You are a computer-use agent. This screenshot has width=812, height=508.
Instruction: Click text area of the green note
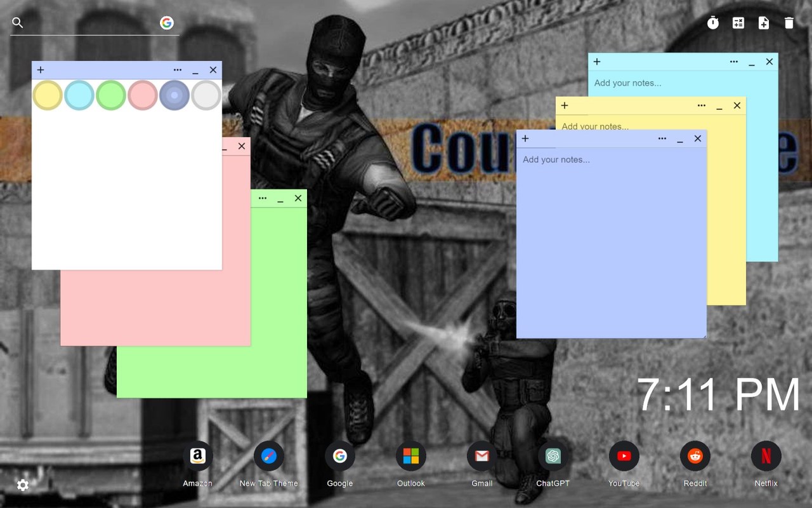pos(278,302)
